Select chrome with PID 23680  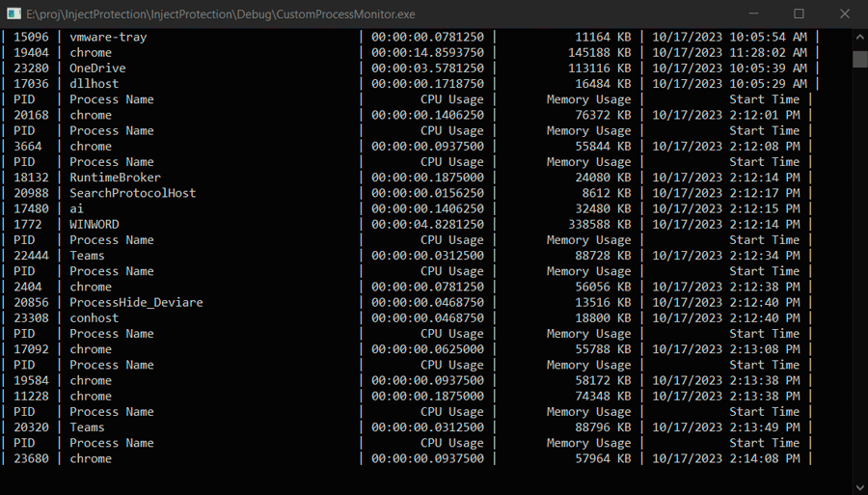click(91, 458)
